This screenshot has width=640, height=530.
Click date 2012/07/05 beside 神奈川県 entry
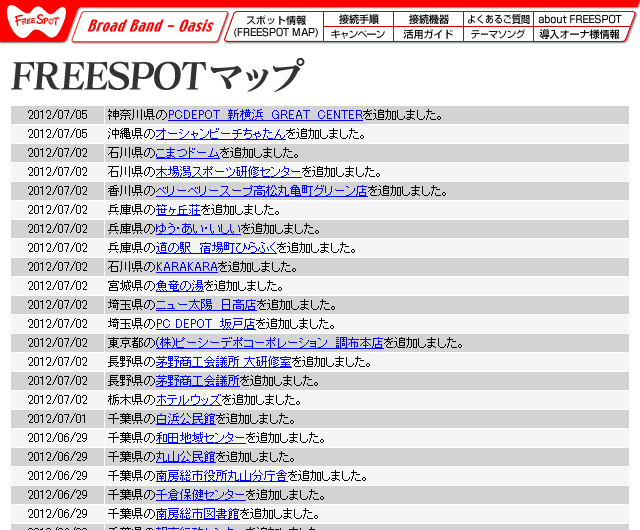tap(58, 115)
